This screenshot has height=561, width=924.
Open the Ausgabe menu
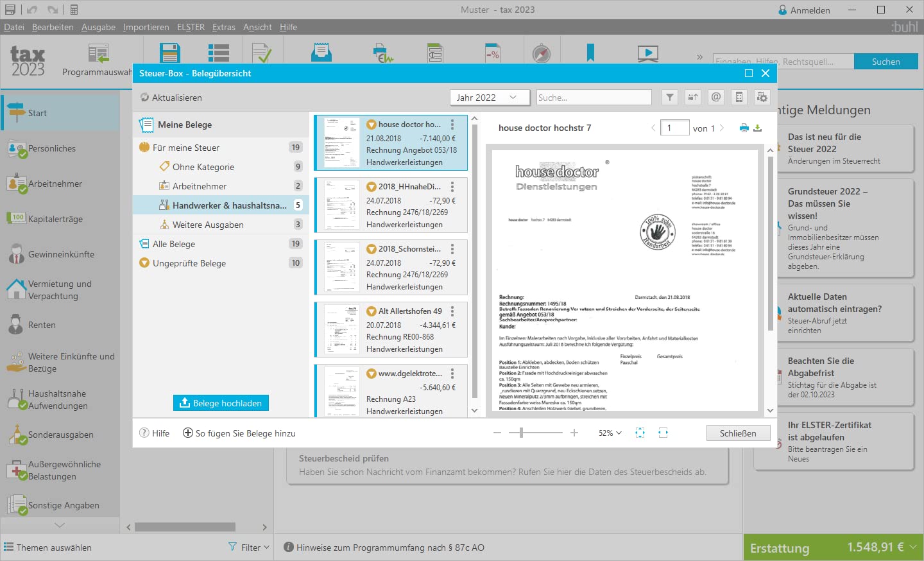(98, 27)
